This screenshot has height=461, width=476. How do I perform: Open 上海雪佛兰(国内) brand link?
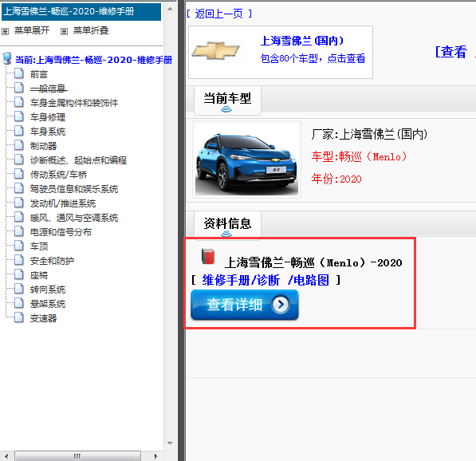(302, 41)
